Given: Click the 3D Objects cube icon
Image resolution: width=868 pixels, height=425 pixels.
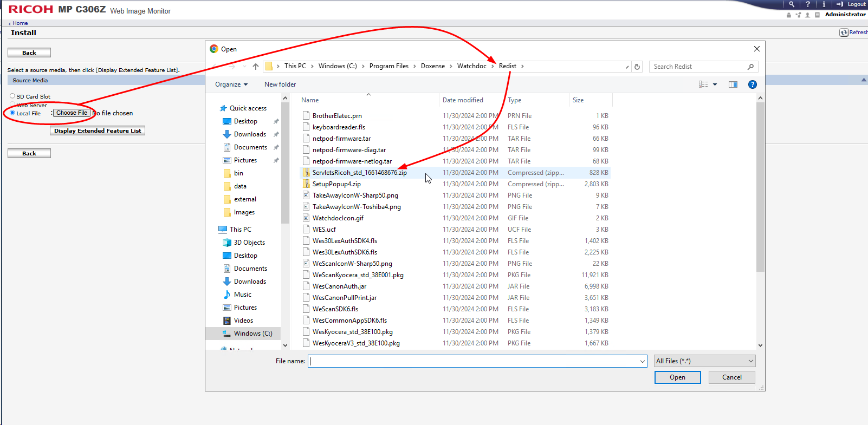Looking at the screenshot, I should tap(227, 243).
